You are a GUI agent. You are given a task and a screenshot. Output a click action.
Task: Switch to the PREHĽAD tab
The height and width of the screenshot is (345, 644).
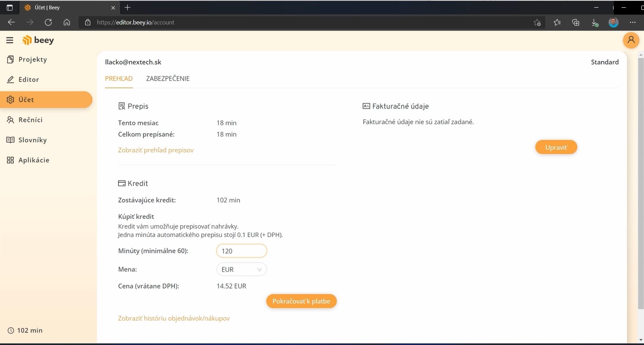(119, 79)
